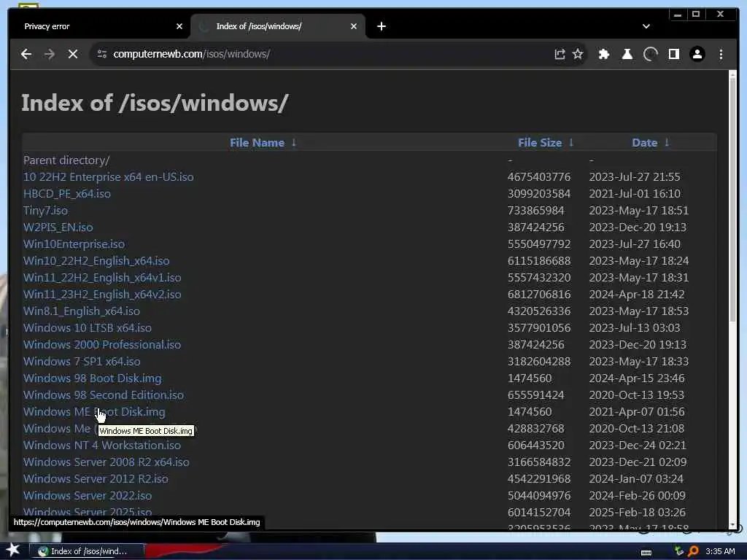Toggle the browser side panel

(x=674, y=54)
